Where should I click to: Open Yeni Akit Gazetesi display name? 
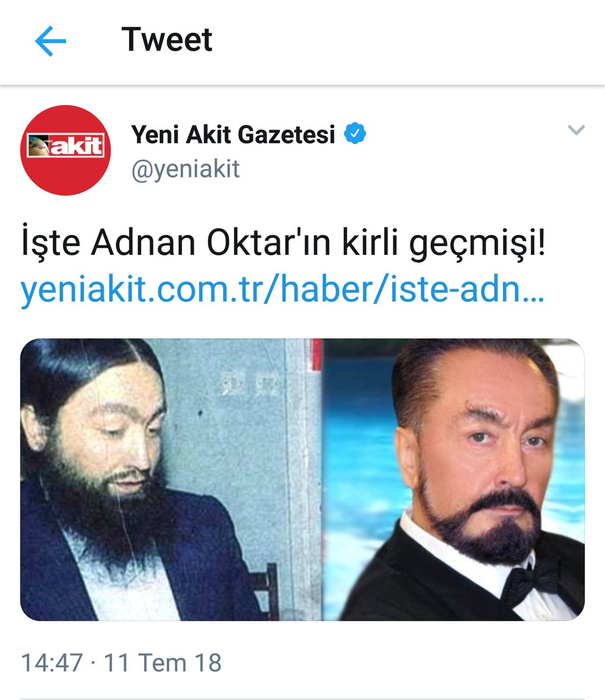(x=233, y=135)
